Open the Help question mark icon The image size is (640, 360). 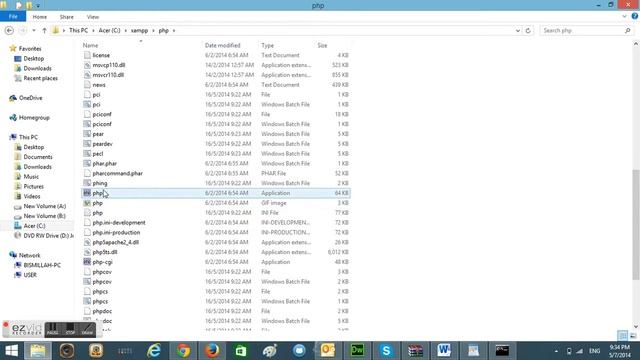pos(635,16)
